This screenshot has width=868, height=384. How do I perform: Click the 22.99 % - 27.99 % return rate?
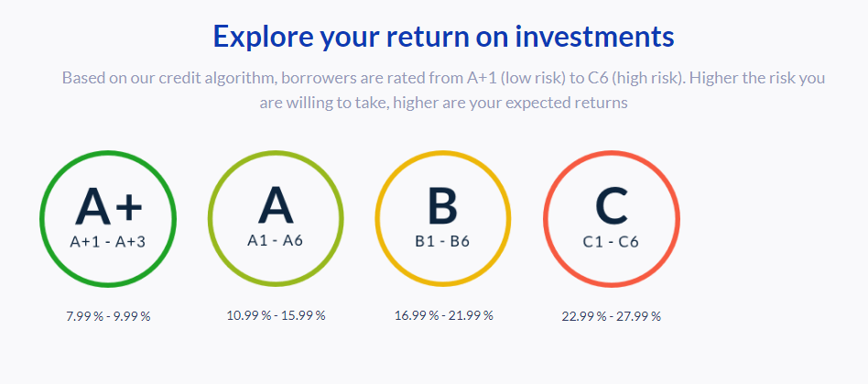click(611, 316)
